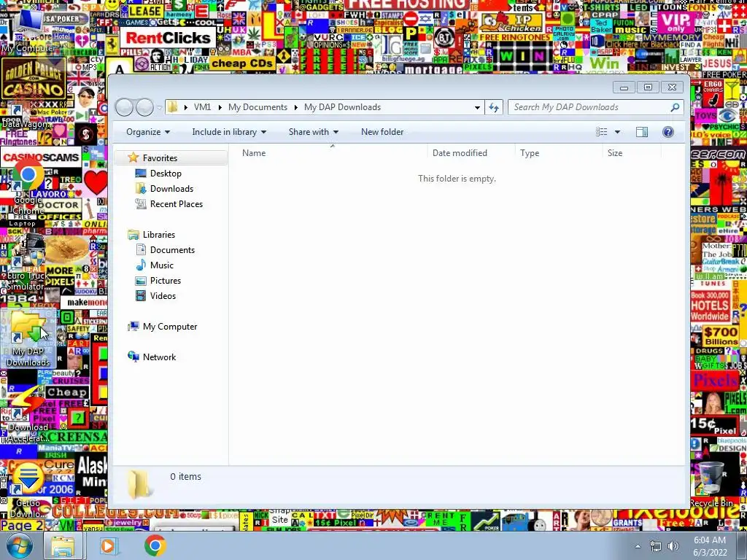Show hidden system tray icons arrow
Viewport: 747px width, 560px height.
[x=638, y=546]
